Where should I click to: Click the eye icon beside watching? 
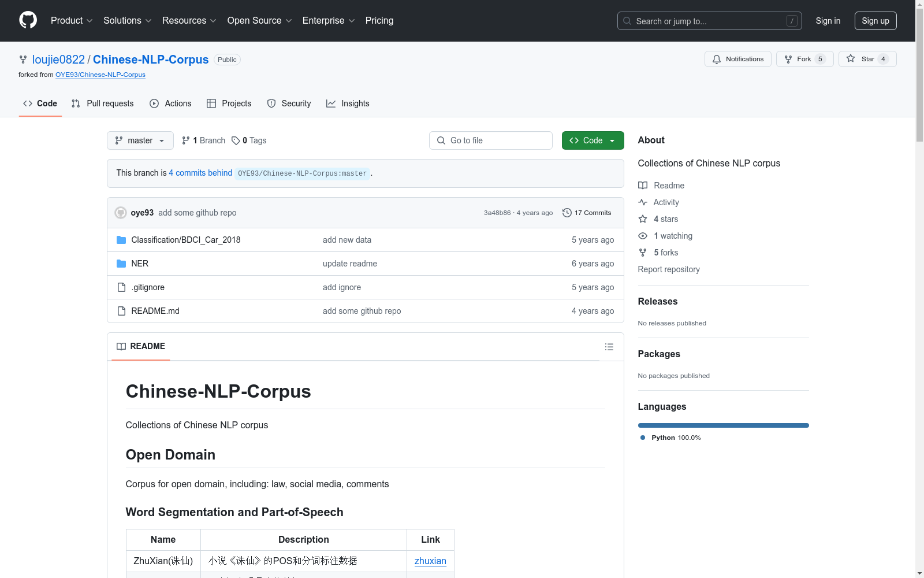coord(643,236)
